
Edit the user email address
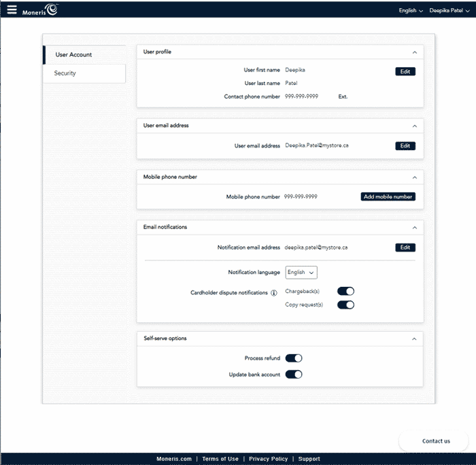405,146
